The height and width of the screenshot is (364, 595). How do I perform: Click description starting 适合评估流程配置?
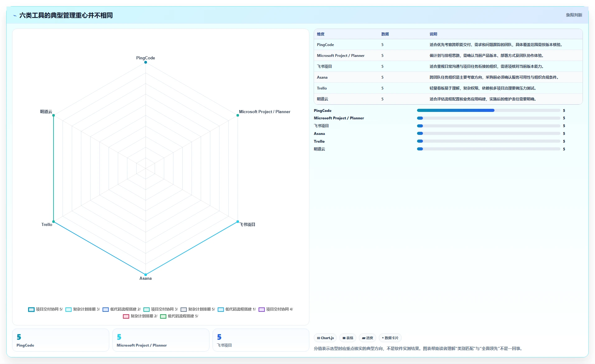point(483,99)
